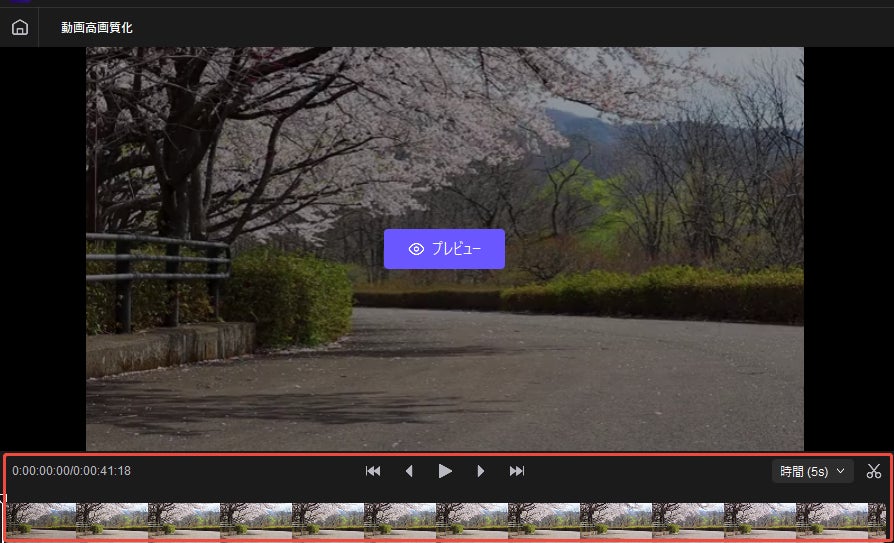Viewport: 894px width, 543px height.
Task: Click the 0:00:00:00/0:00:41:18 timecode
Action: pyautogui.click(x=71, y=471)
